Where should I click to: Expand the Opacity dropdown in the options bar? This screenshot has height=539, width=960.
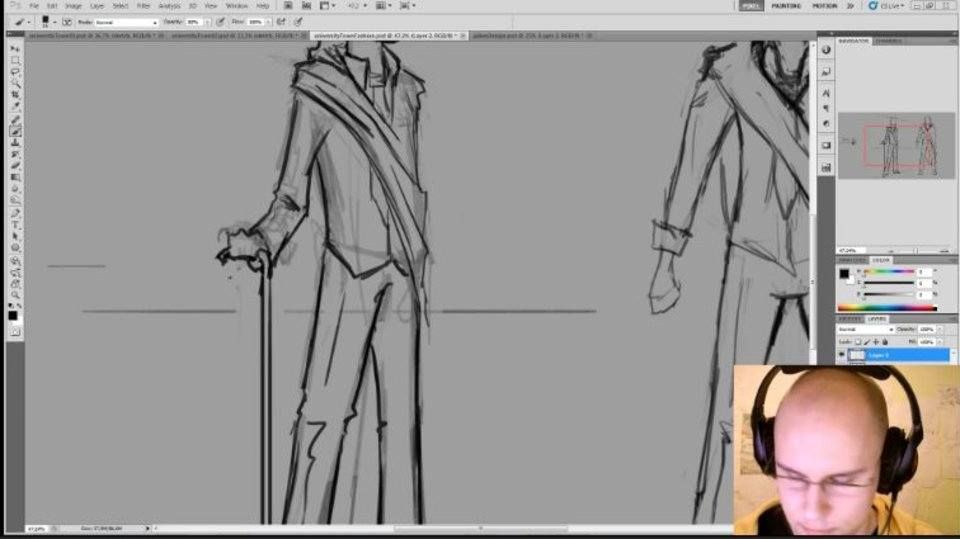(x=206, y=22)
